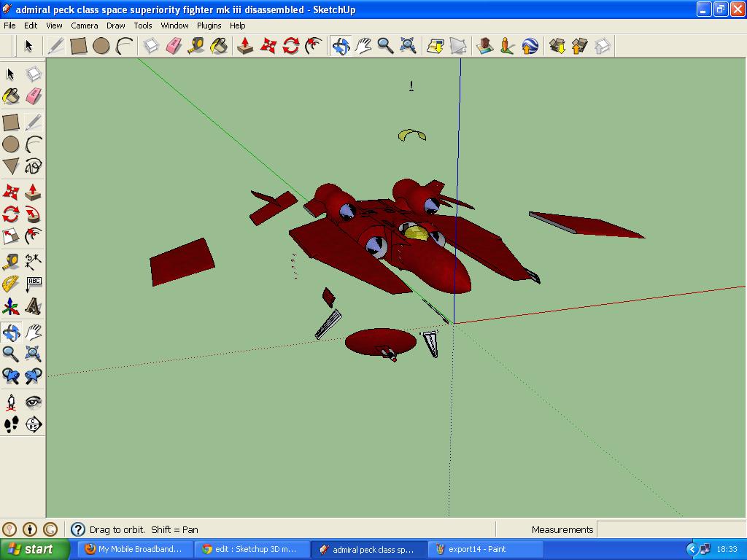747x560 pixels.
Task: Open the Draw menu
Action: [x=115, y=26]
